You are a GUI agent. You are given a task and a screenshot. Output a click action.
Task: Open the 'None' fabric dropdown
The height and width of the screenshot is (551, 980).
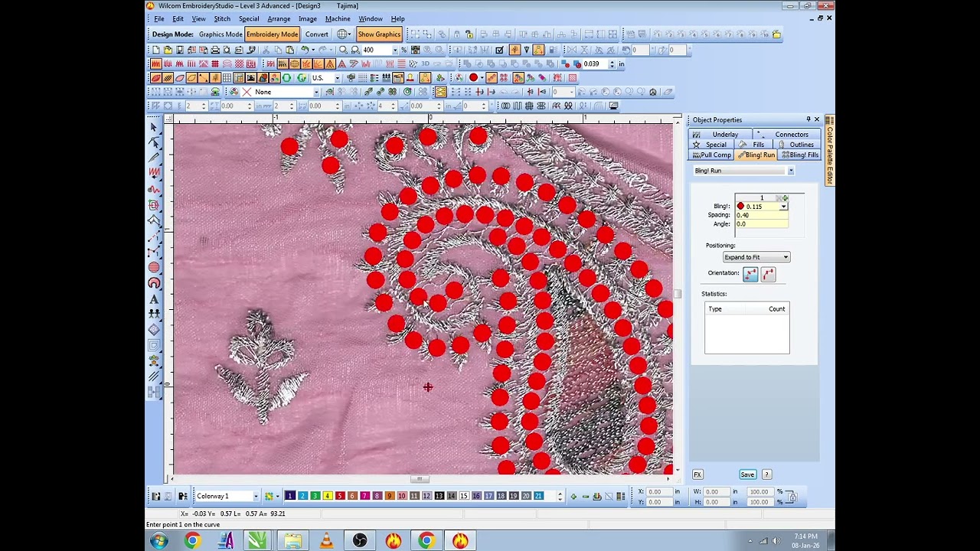pyautogui.click(x=315, y=92)
